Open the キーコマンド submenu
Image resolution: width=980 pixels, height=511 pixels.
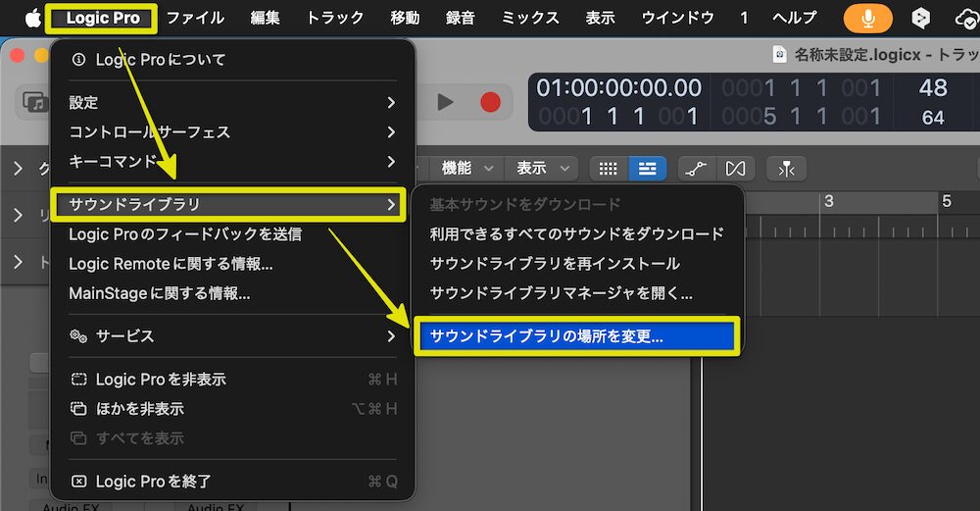tap(232, 162)
